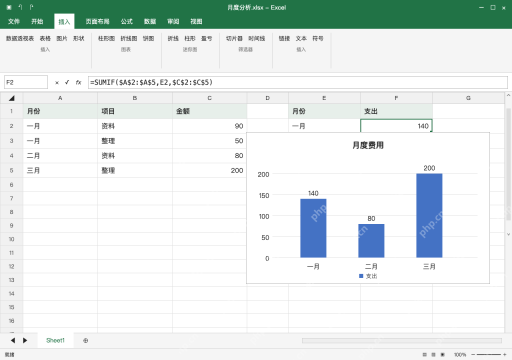Image resolution: width=512 pixels, height=360 pixels.
Task: Zoom out with the minus icon
Action: (473, 355)
